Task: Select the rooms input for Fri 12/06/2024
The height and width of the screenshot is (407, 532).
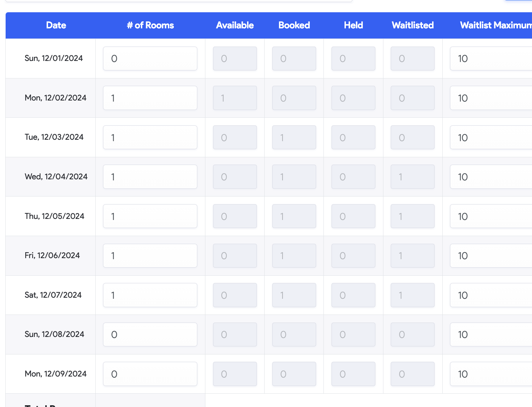Action: point(150,256)
